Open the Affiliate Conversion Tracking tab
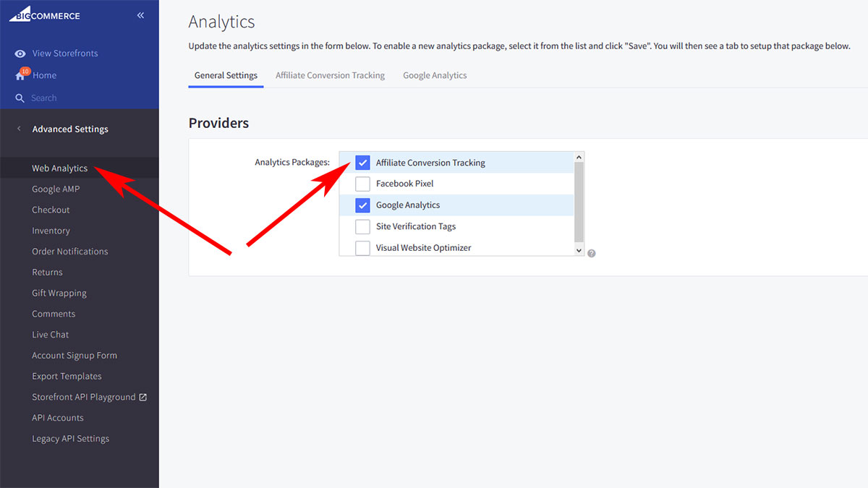This screenshot has height=488, width=868. (330, 75)
